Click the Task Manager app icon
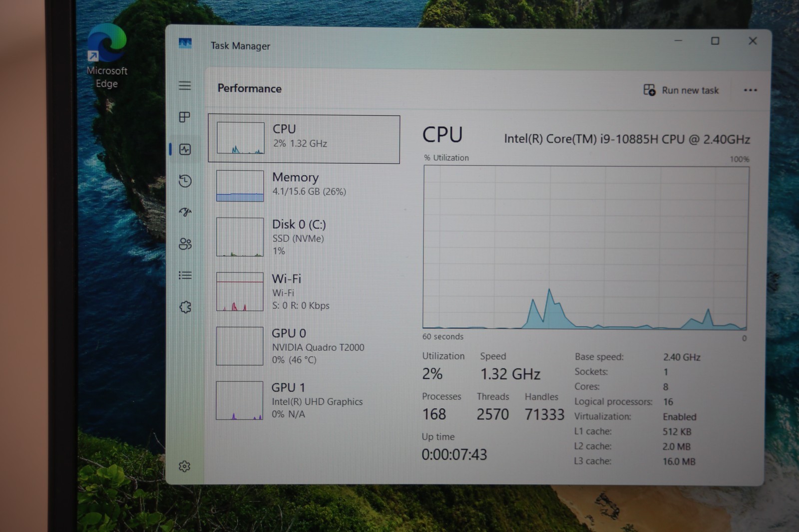Viewport: 799px width, 532px height. [185, 43]
